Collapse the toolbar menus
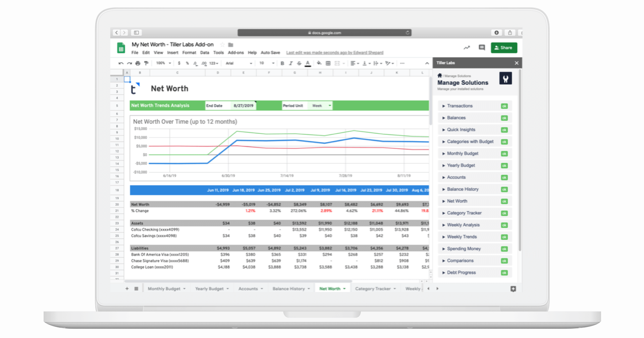 pos(427,63)
